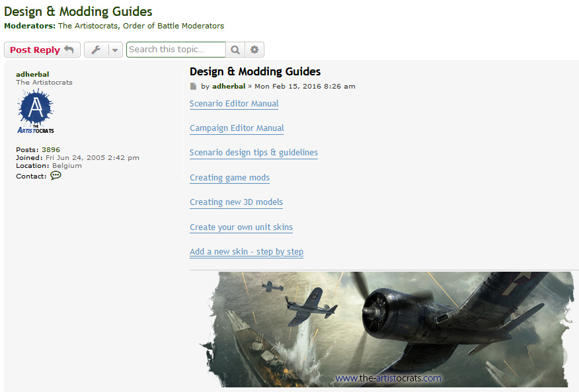Image resolution: width=579 pixels, height=392 pixels.
Task: Open Scenario design tips & guidelines link
Action: click(254, 153)
